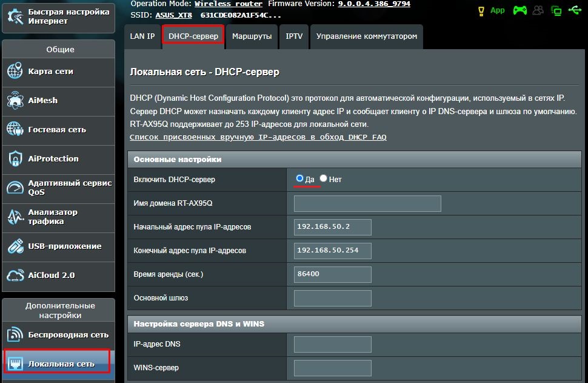Click the Основные настройки section heading
Screen dimensions: 588x383
click(178, 159)
